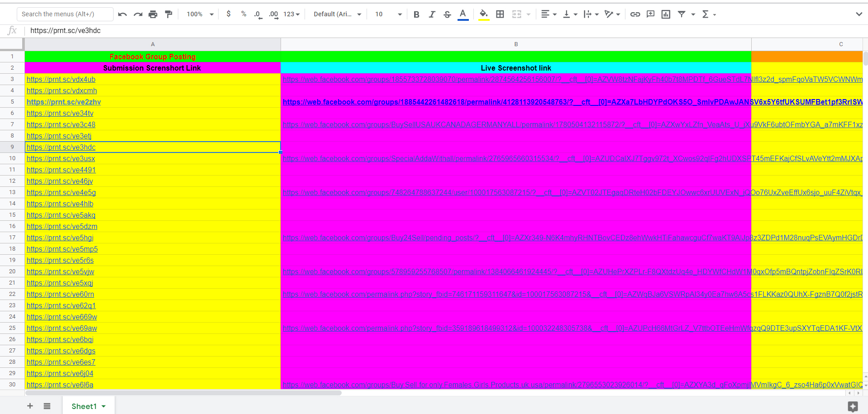
Task: Select the Paint format tool
Action: tap(168, 14)
